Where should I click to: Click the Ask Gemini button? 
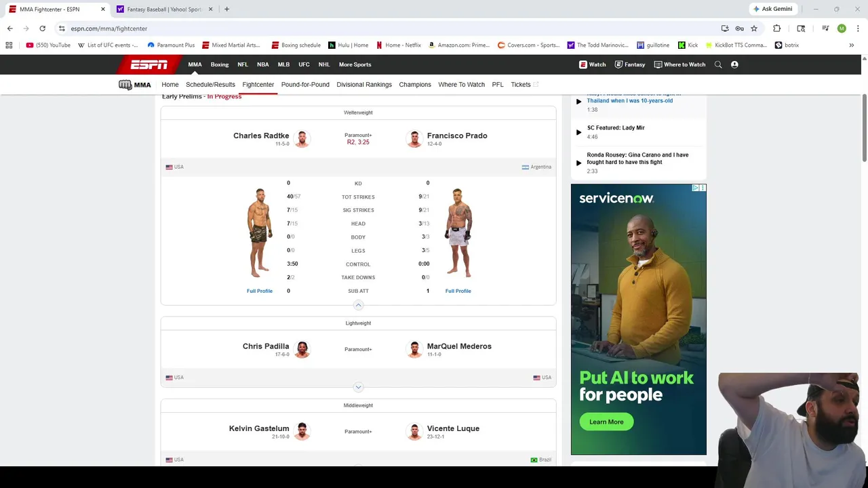(x=772, y=9)
